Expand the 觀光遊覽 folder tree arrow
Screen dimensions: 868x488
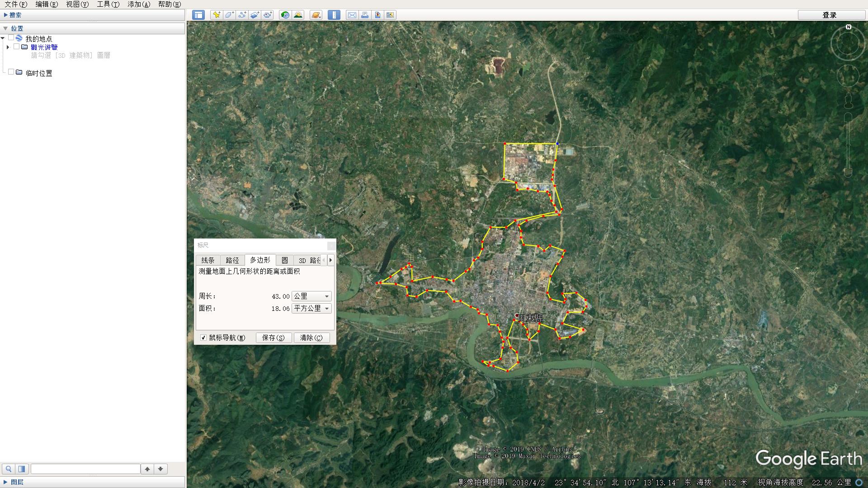coord(8,47)
